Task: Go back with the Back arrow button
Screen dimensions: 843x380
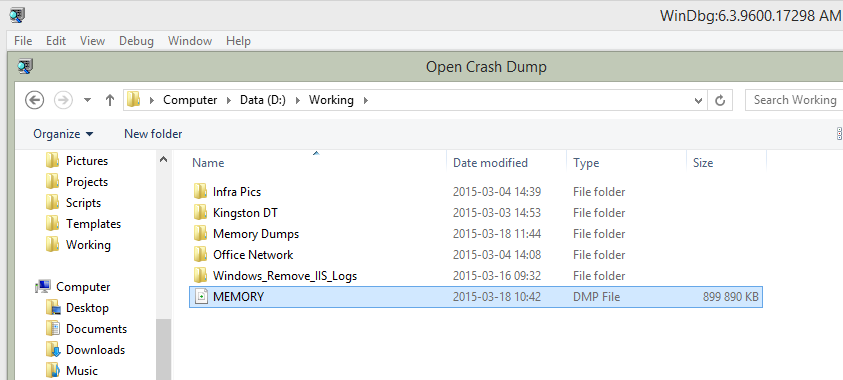Action: [34, 100]
